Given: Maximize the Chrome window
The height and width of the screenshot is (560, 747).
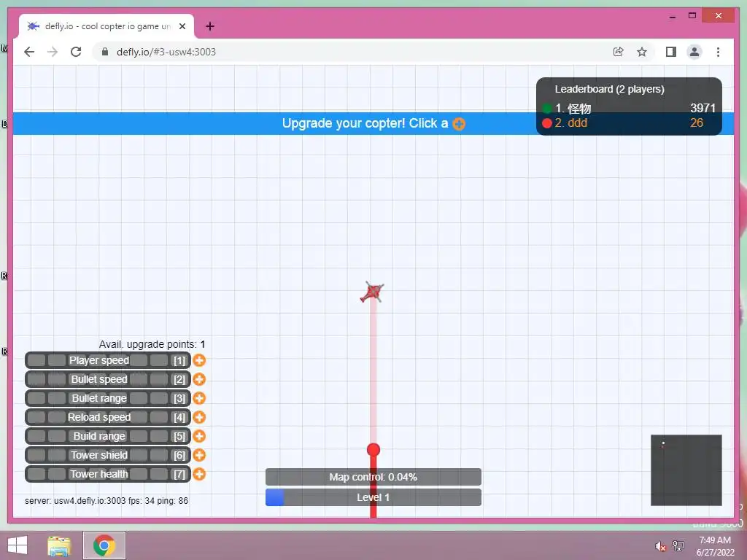Looking at the screenshot, I should 692,16.
